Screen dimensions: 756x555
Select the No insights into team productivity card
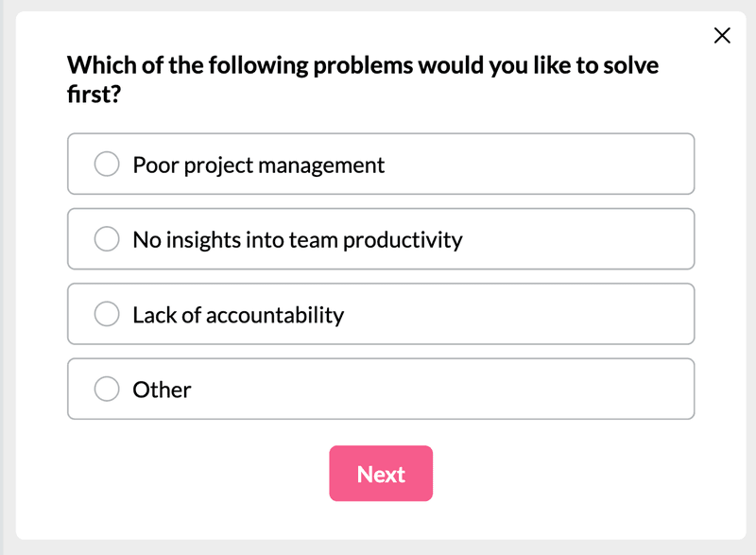(381, 238)
